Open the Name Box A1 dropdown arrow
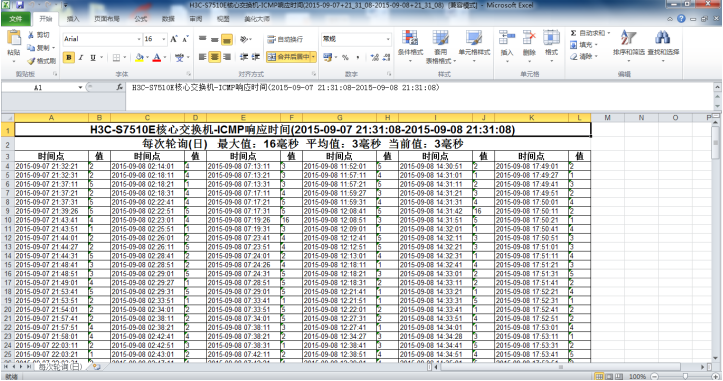Screen dimensions: 723x381 tap(80, 87)
